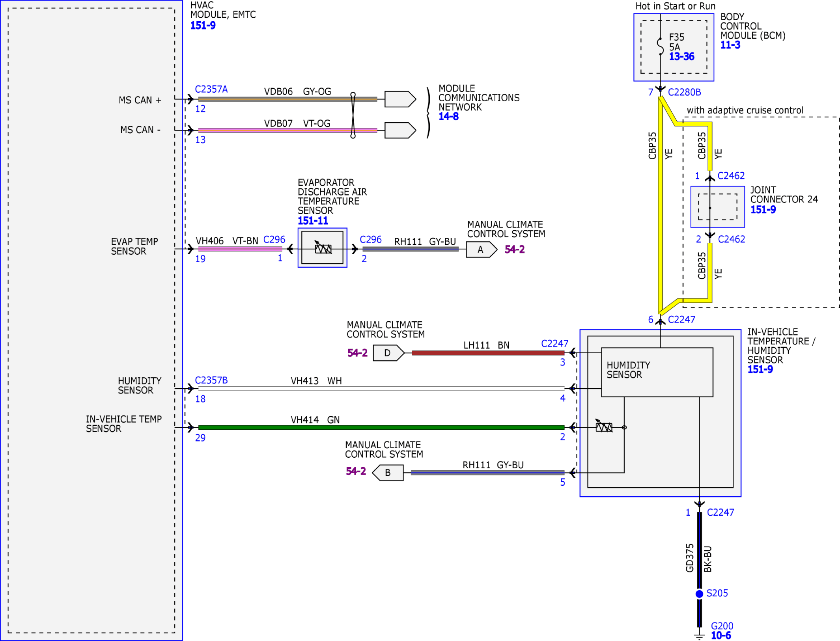Open Body Control Module page 11-3
Screen dimensions: 840x641
tap(730, 45)
